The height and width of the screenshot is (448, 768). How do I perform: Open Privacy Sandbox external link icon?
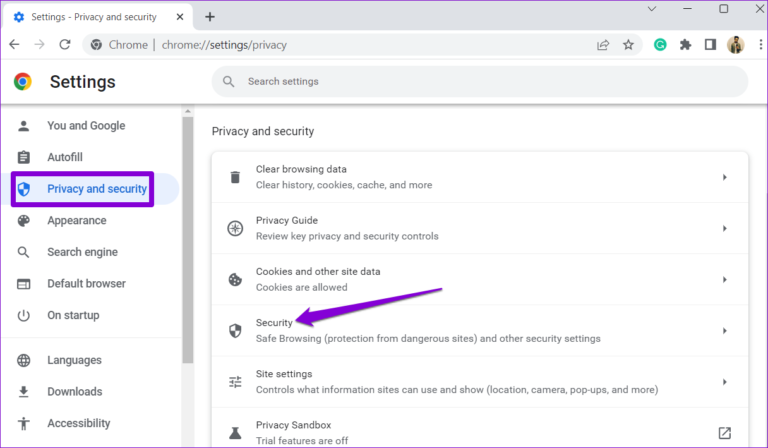coord(724,433)
